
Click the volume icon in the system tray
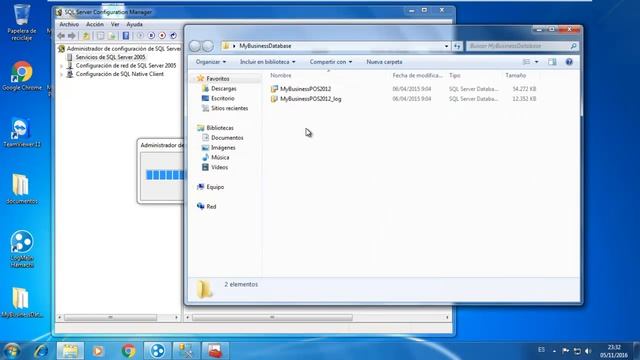click(x=588, y=351)
